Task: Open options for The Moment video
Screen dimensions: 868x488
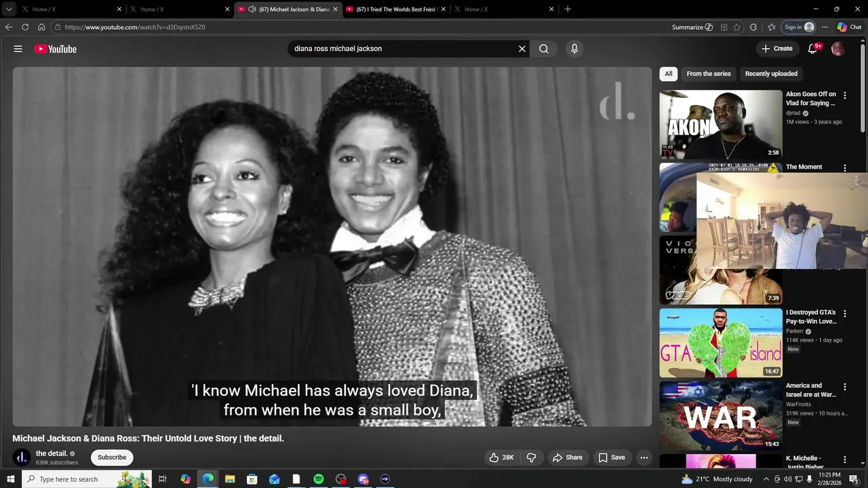Action: (x=845, y=168)
